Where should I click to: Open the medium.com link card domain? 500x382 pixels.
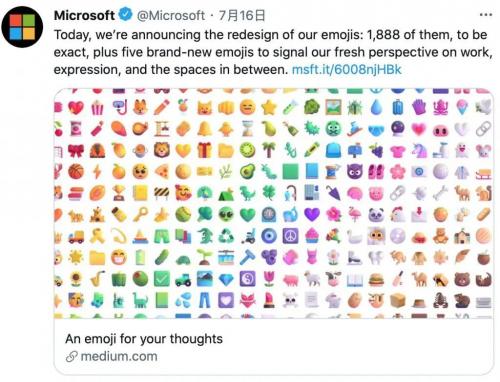click(119, 356)
